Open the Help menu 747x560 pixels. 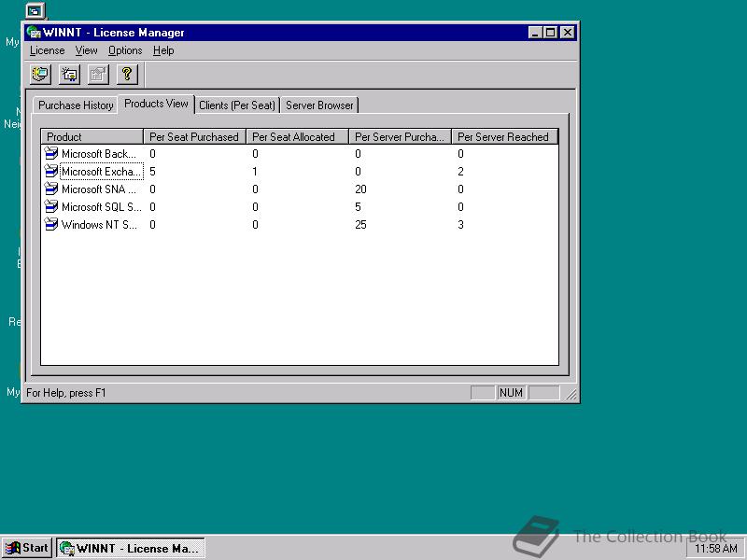[163, 50]
